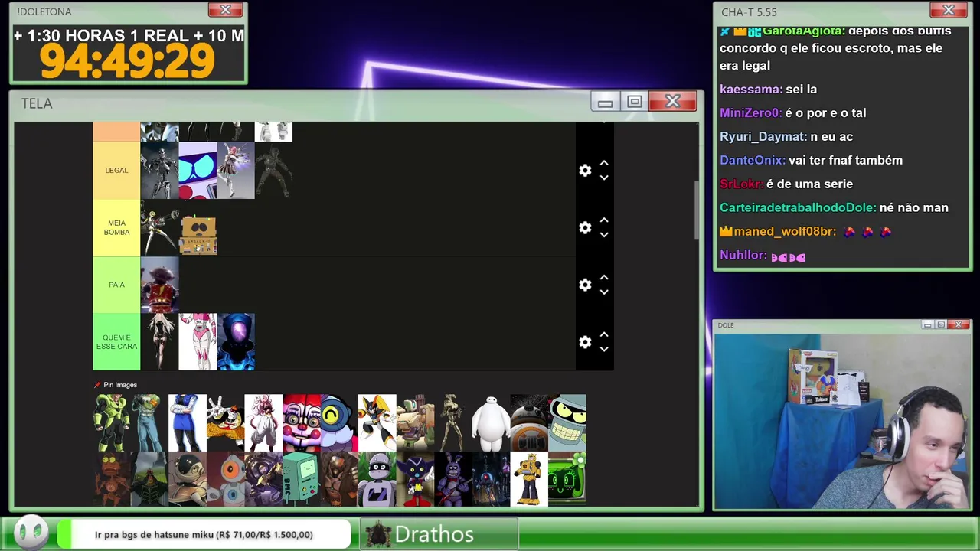
Task: Toggle the Pin Images option
Action: [116, 385]
